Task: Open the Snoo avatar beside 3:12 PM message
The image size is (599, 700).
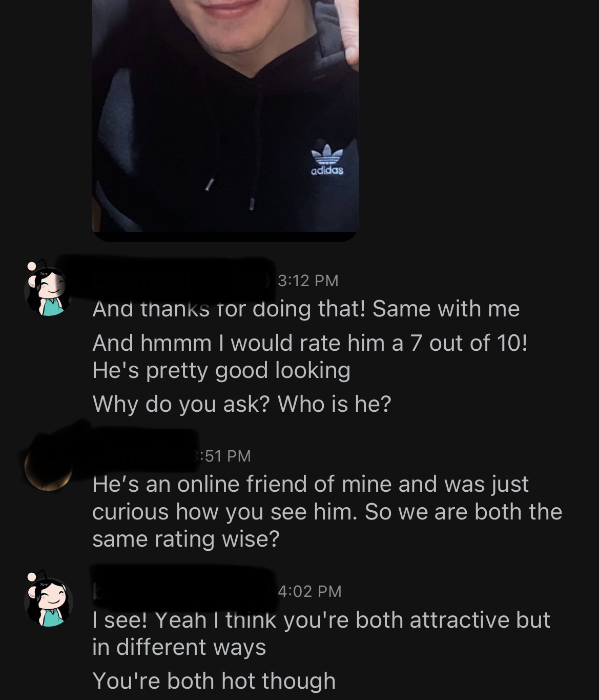Action: point(48,290)
